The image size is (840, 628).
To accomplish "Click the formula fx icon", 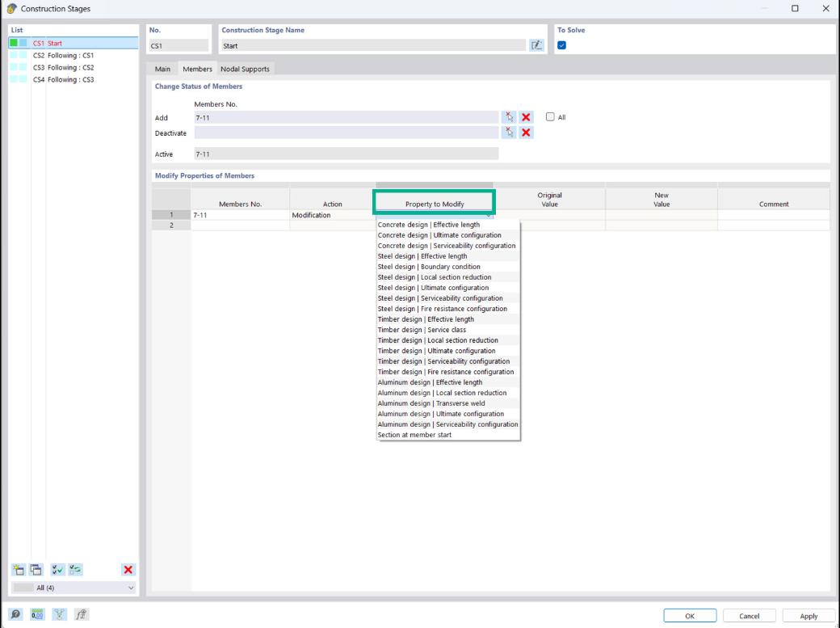I will [81, 614].
